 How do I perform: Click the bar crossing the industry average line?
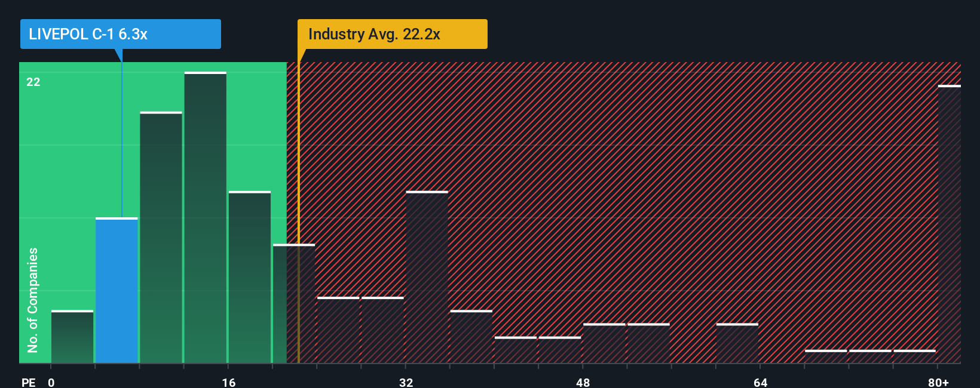[294, 304]
